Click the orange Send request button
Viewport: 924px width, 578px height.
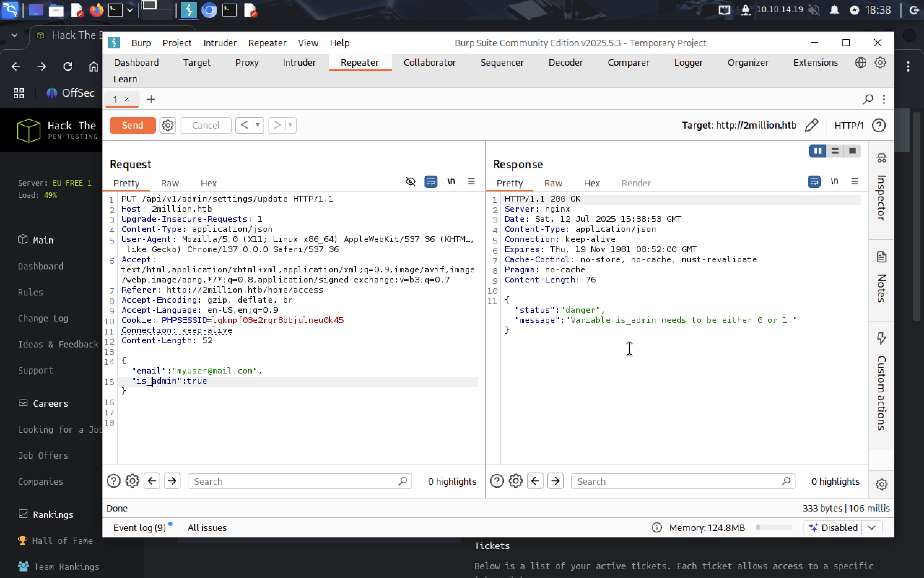coord(132,125)
